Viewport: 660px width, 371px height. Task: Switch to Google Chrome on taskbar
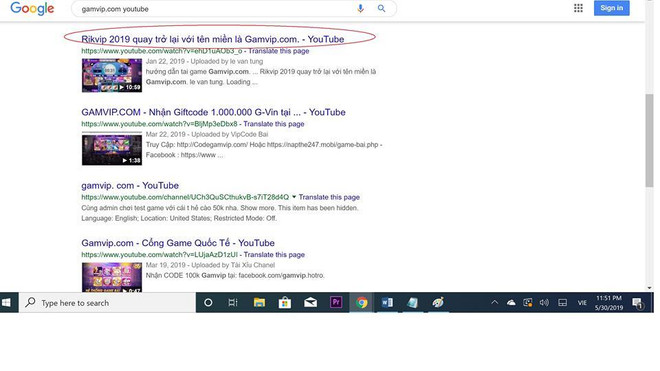click(362, 302)
